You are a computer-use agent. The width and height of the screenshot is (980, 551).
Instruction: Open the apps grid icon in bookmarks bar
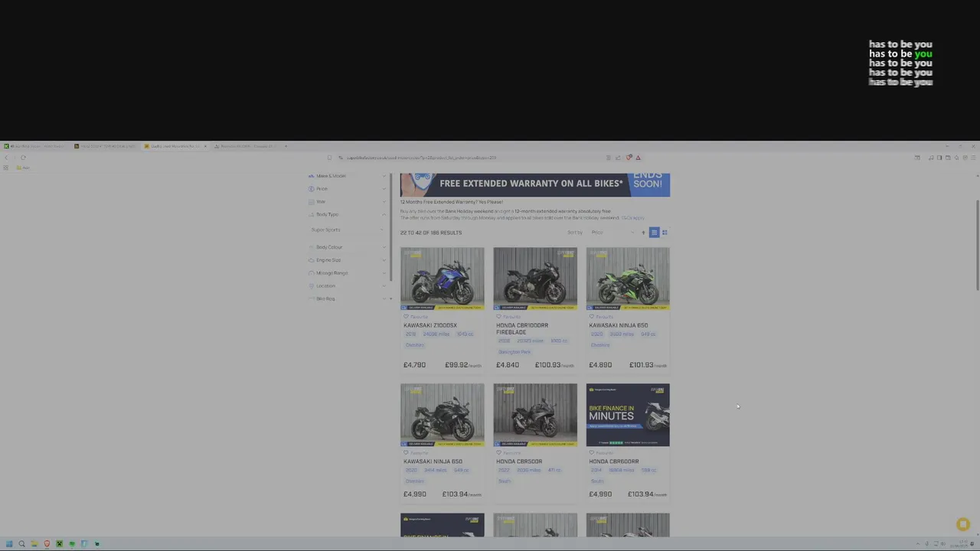6,168
